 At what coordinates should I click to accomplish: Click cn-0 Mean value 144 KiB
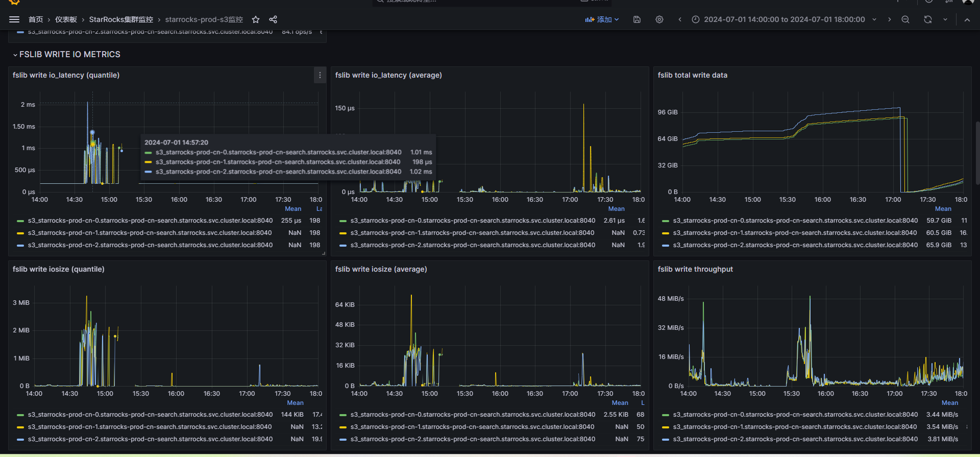(x=292, y=415)
